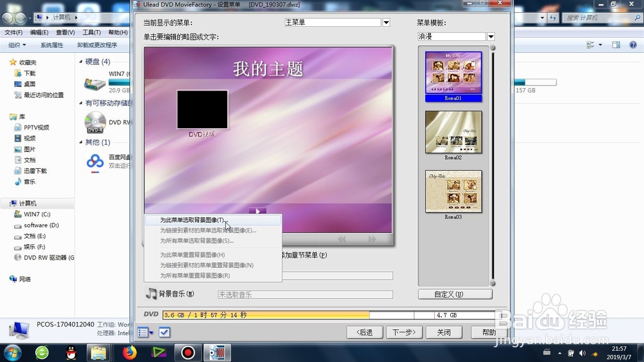Click the File Explorer taskbar icon
The height and width of the screenshot is (362, 644).
pyautogui.click(x=99, y=352)
